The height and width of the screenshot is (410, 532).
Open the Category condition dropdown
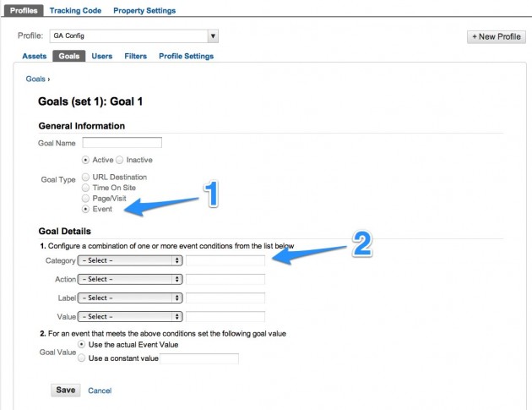point(130,260)
